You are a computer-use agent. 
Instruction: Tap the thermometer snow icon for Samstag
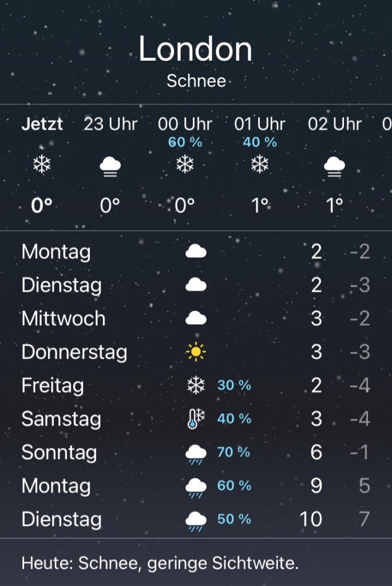coord(196,419)
